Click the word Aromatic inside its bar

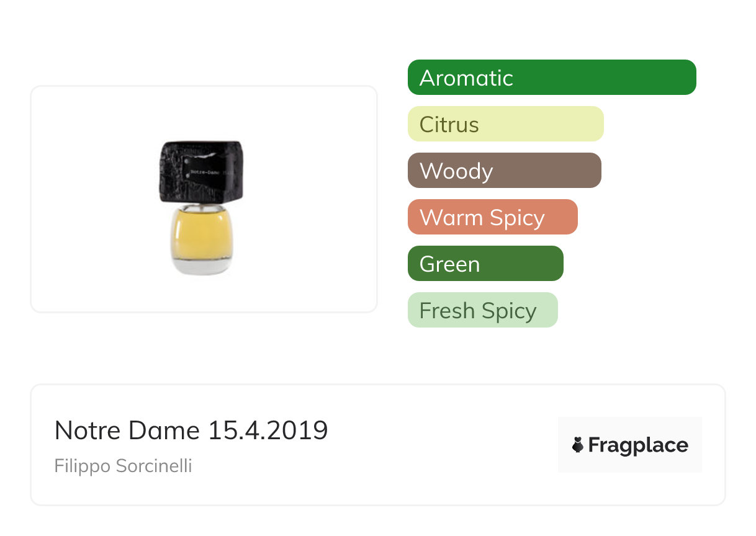(x=466, y=78)
